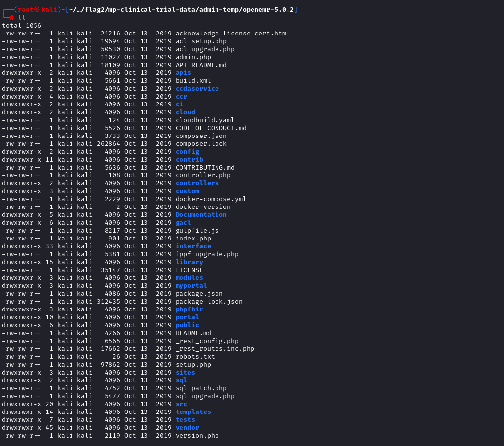Select the 'admin.php' filename
504x446 pixels.
[x=193, y=57]
